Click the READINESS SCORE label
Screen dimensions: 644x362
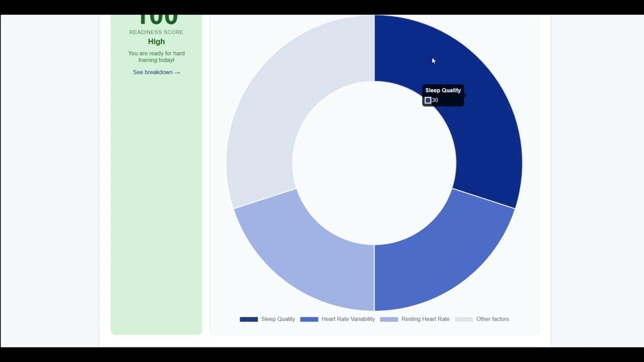156,32
